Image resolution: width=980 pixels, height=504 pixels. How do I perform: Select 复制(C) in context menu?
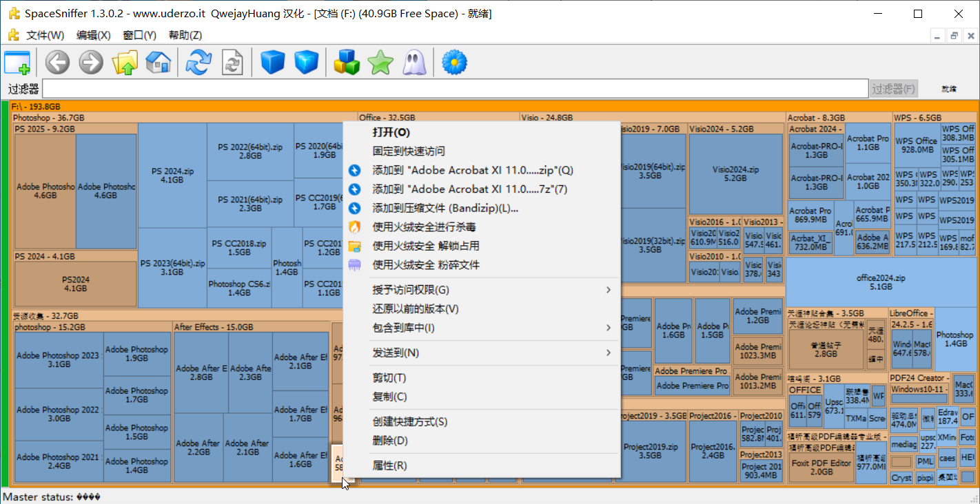[482, 397]
